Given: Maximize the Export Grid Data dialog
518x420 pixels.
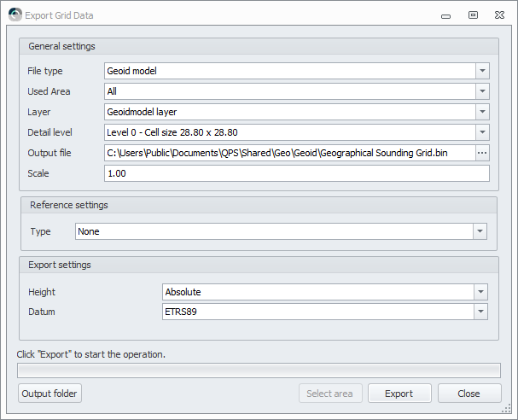Looking at the screenshot, I should click(x=473, y=15).
